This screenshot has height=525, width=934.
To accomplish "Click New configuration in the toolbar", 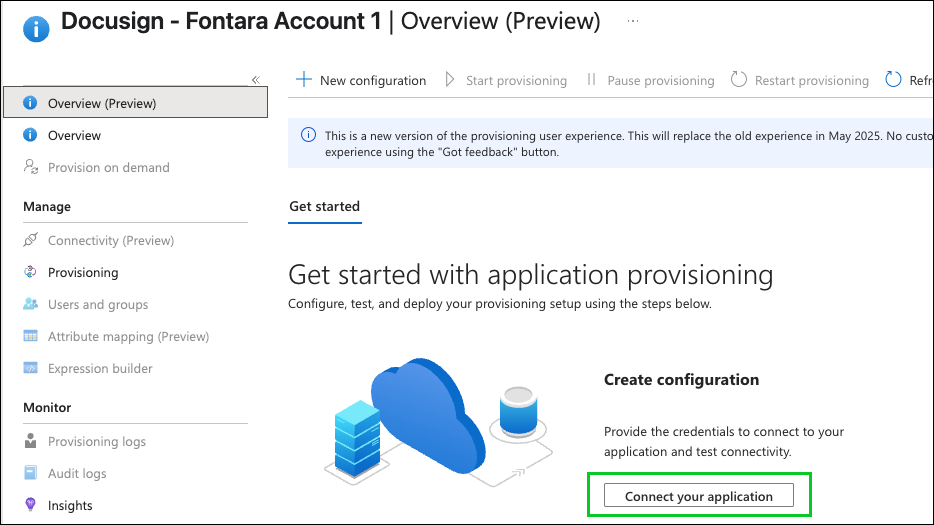I will (361, 80).
